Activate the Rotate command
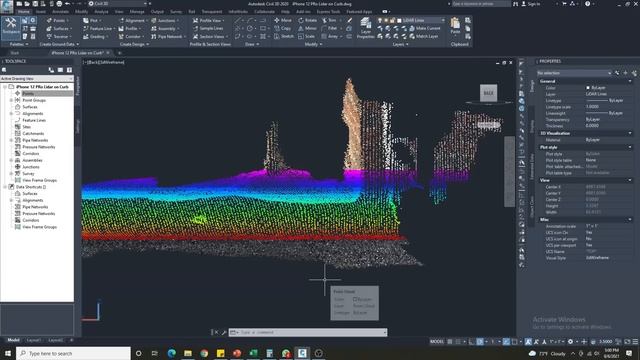The height and width of the screenshot is (360, 640). point(307,20)
